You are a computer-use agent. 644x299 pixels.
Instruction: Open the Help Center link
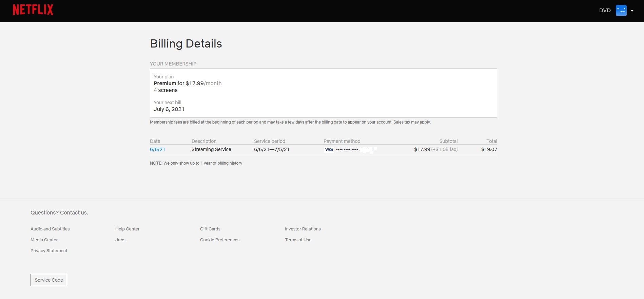point(127,229)
